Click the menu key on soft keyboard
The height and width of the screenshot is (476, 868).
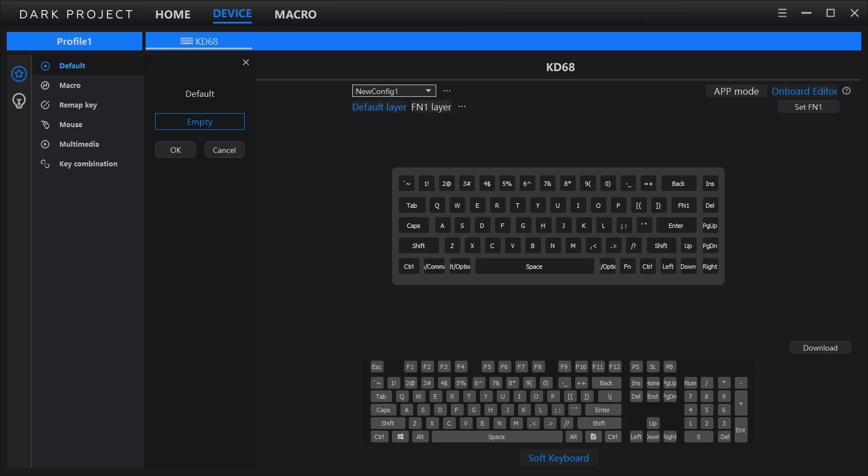pyautogui.click(x=594, y=437)
